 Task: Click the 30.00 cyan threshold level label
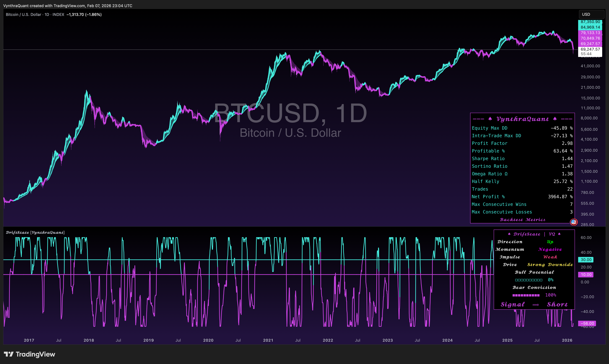click(586, 260)
